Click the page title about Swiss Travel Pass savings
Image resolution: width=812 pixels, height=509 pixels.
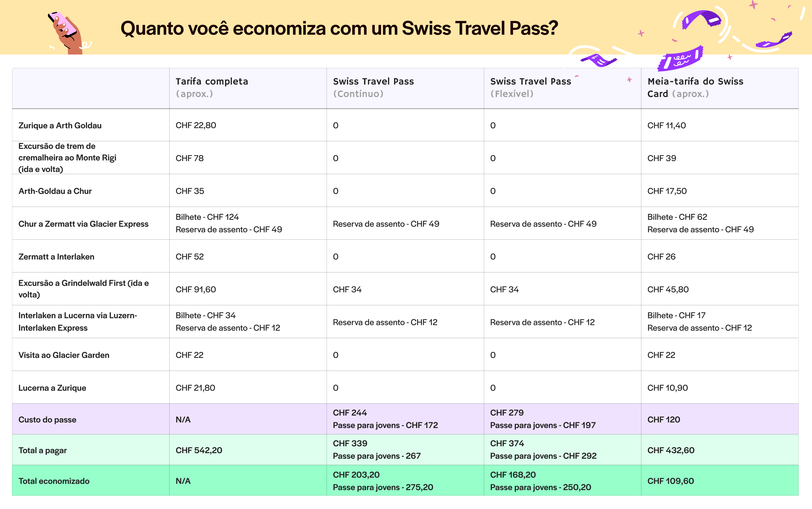click(x=339, y=28)
